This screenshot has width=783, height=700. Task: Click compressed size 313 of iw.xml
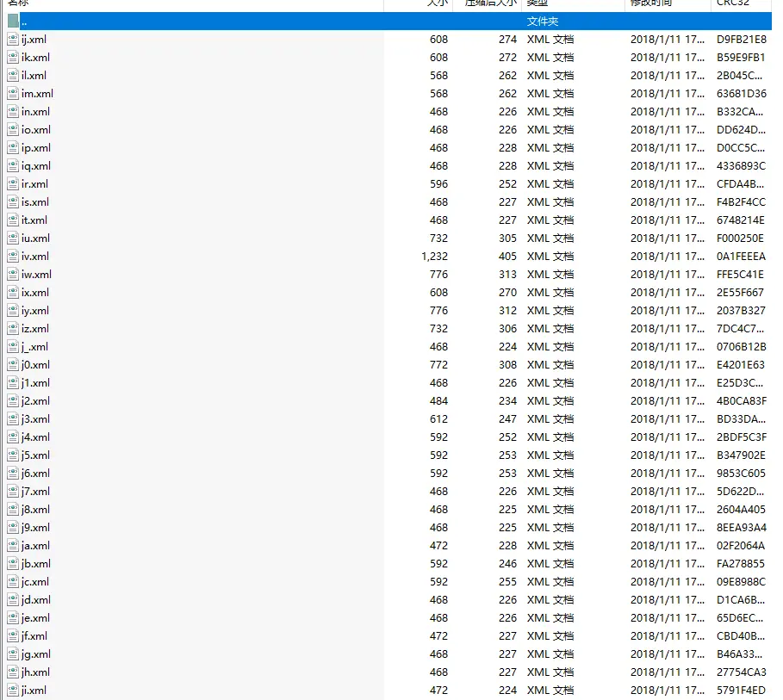click(507, 274)
